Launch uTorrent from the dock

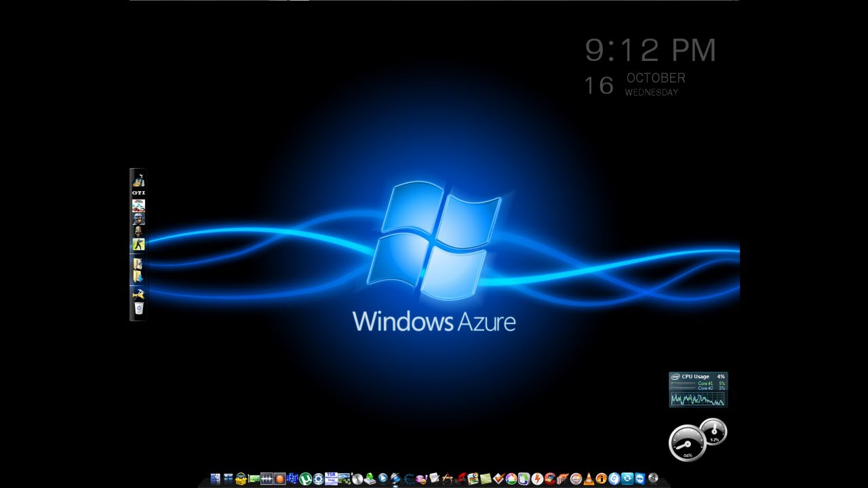[305, 479]
